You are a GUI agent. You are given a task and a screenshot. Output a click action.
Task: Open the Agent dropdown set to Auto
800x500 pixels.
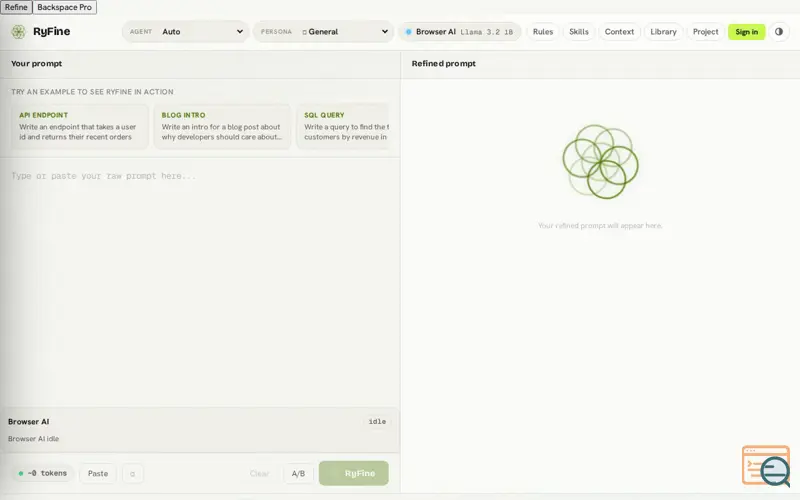coord(186,32)
